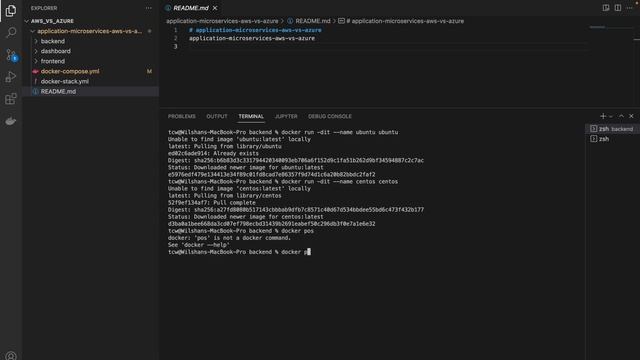This screenshot has height=360, width=640.
Task: Click 'Status: Downloaded newer image for centos:latest' line
Action: point(245,217)
